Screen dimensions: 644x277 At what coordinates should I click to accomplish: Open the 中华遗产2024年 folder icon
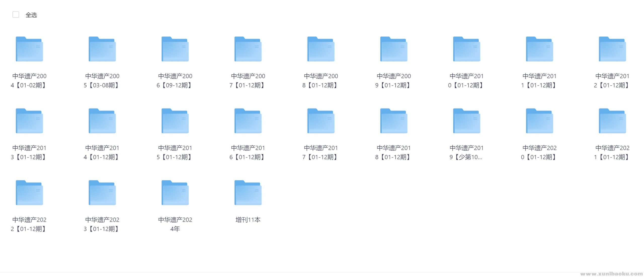click(175, 193)
